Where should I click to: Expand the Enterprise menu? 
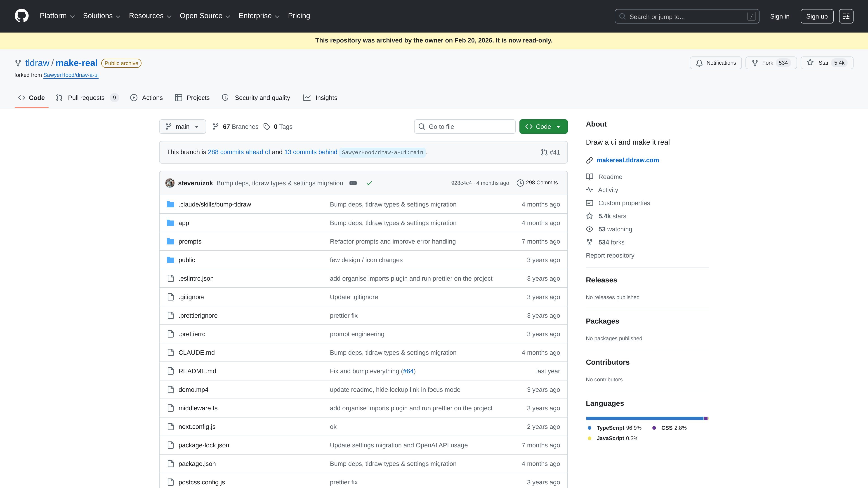click(259, 16)
